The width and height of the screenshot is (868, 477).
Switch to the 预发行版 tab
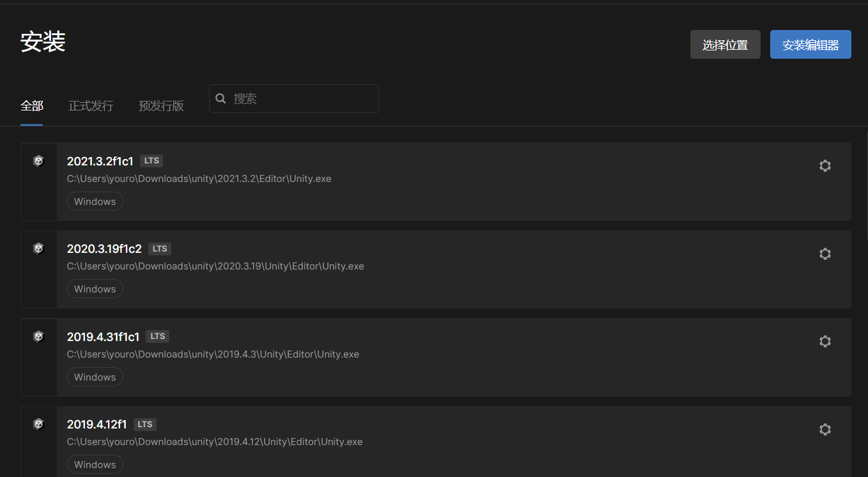coord(161,106)
